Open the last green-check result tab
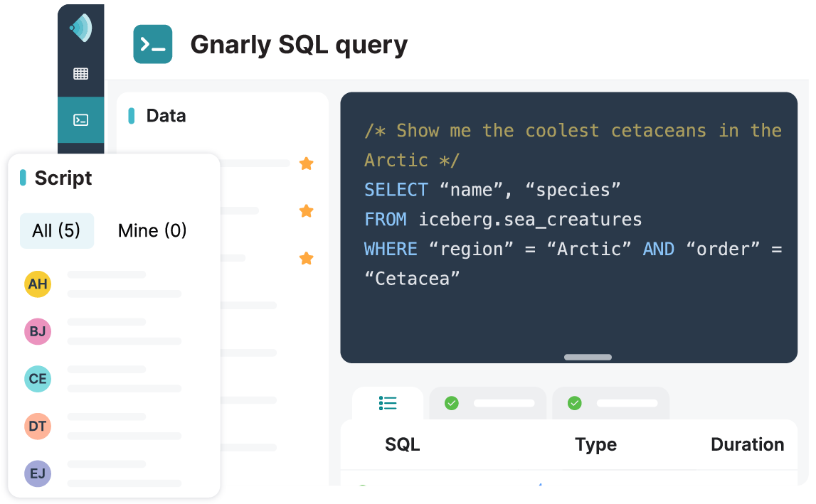 coord(611,404)
